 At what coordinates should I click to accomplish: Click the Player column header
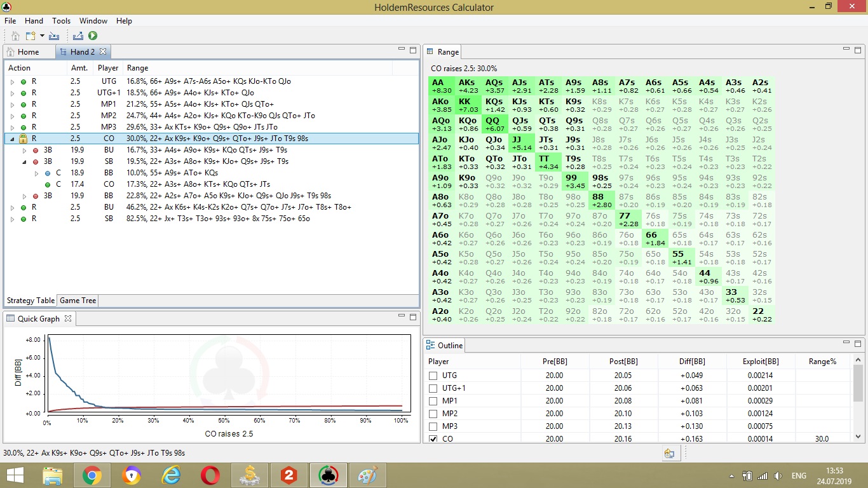point(108,68)
